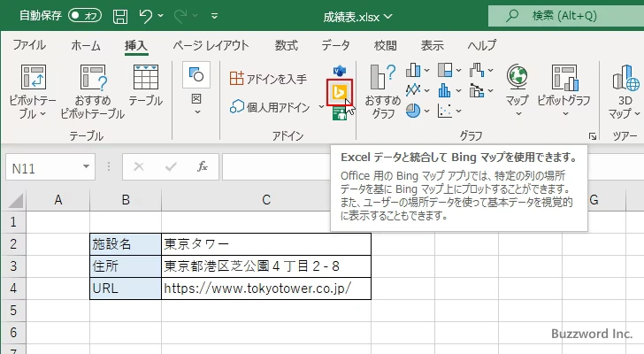Open the Name Box dropdown arrow

(87, 166)
